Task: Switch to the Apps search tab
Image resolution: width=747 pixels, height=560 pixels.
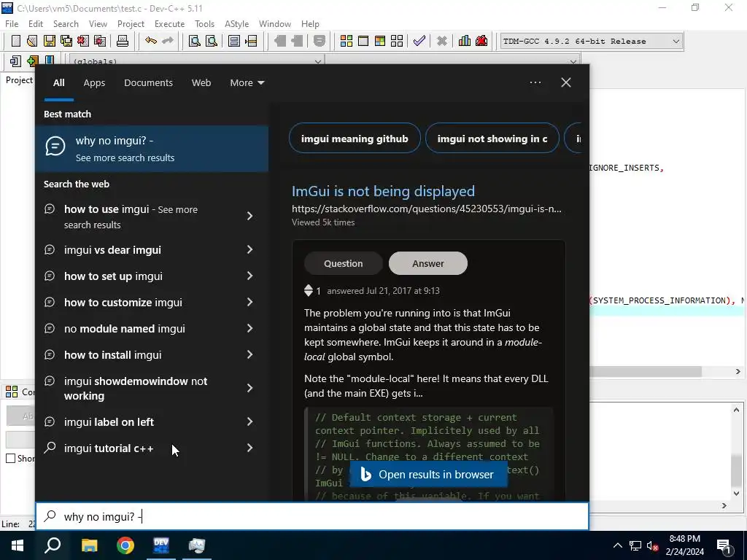Action: [x=94, y=82]
